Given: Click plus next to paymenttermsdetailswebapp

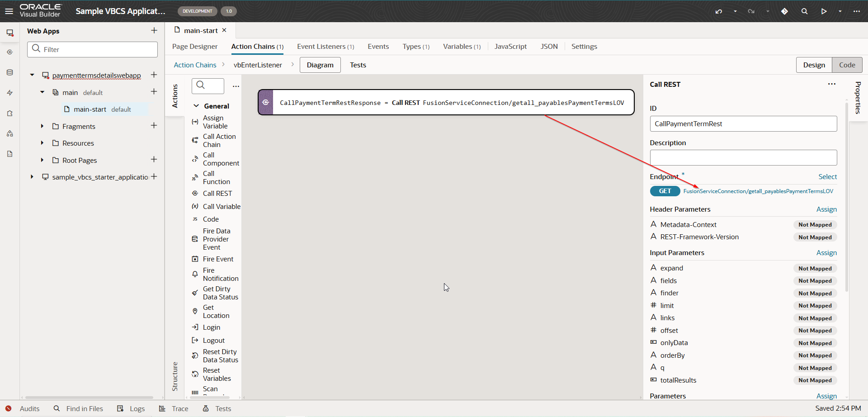Looking at the screenshot, I should (x=154, y=75).
